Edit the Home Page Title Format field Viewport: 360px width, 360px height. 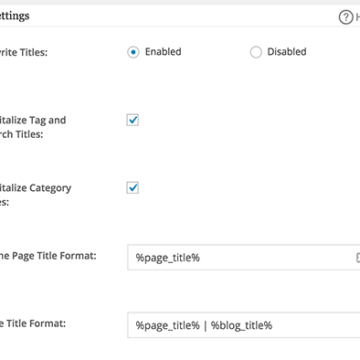(x=244, y=257)
